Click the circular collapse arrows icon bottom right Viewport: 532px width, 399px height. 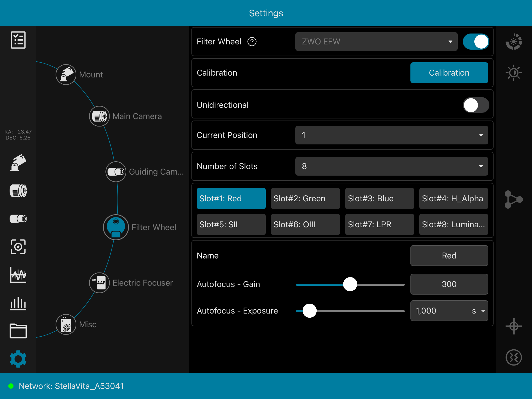coord(514,357)
